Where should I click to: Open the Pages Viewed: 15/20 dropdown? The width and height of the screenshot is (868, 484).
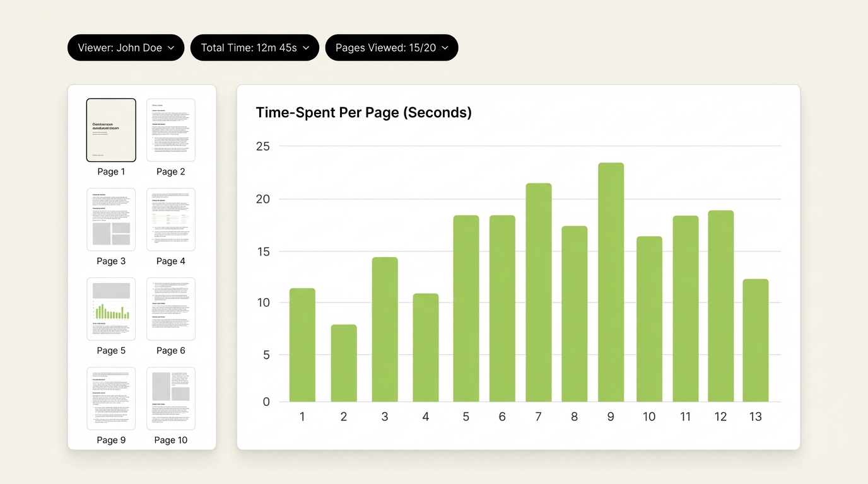(x=391, y=47)
